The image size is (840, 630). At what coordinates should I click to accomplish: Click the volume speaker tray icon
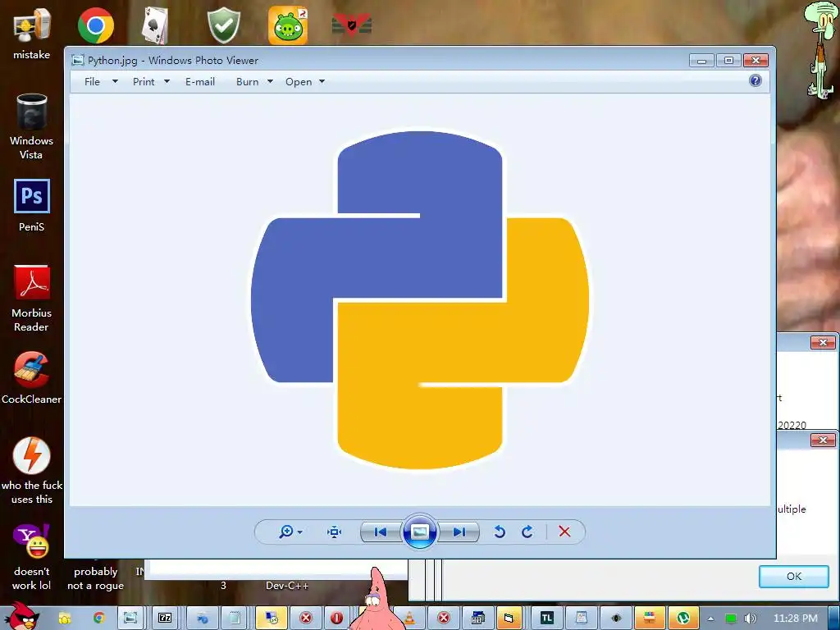pos(750,619)
